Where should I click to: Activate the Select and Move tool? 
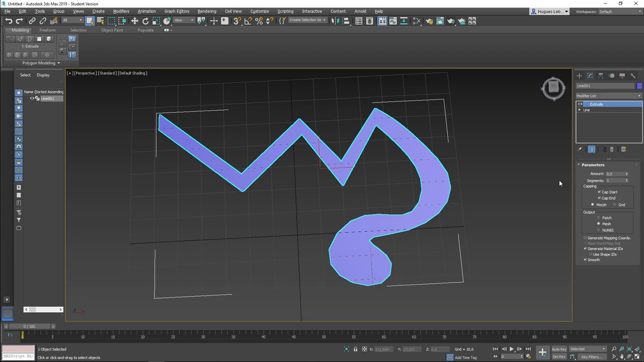click(134, 21)
